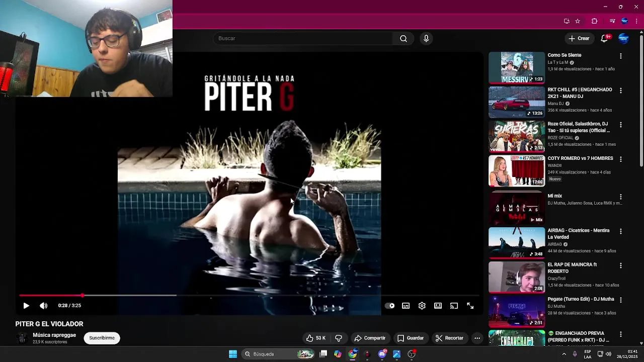Toggle subtitles with the captions icon
Image resolution: width=644 pixels, height=362 pixels.
click(406, 306)
